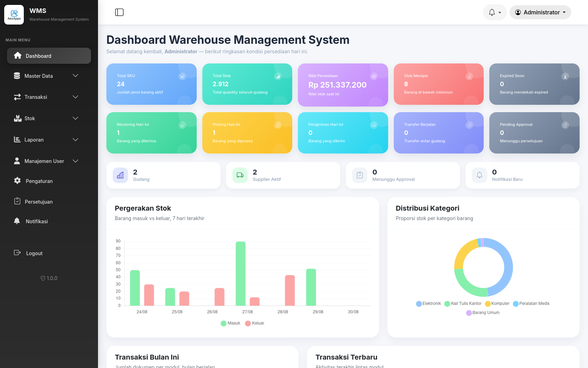Click the Master Data database icon
This screenshot has width=588, height=368.
coord(17,76)
